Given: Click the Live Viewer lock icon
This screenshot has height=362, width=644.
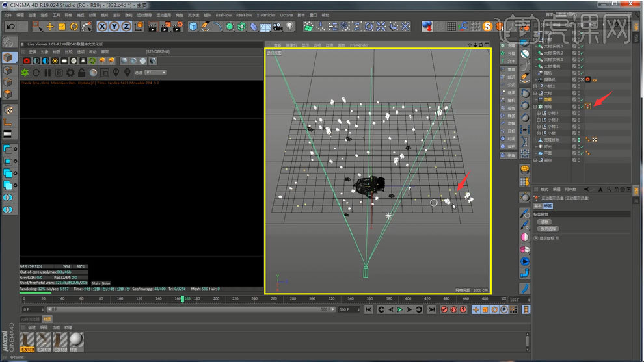Looking at the screenshot, I should pyautogui.click(x=82, y=72).
